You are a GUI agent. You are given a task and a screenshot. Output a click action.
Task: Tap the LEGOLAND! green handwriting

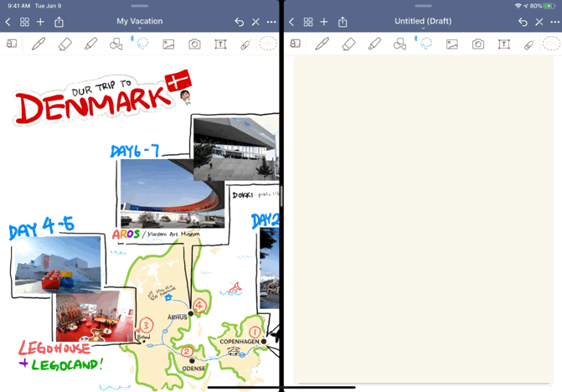coord(67,364)
